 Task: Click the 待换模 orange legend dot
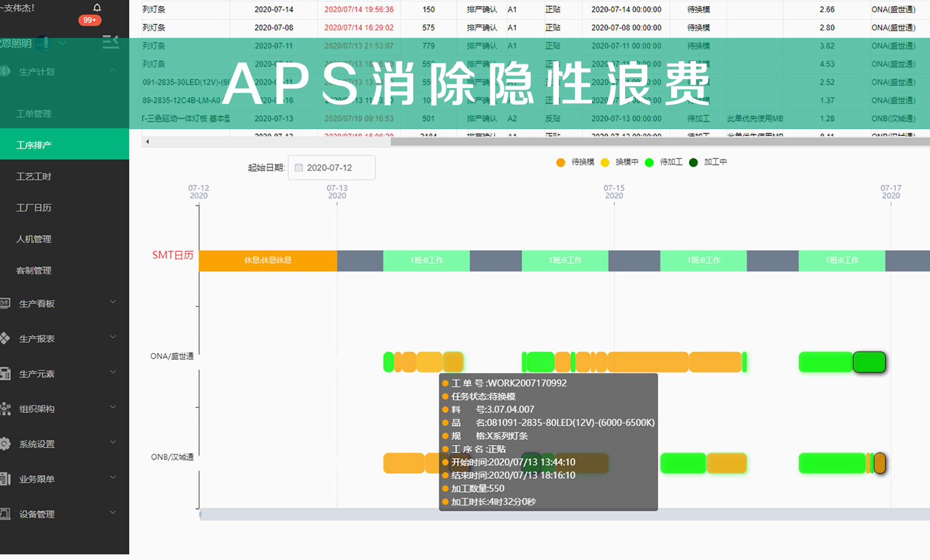coord(562,162)
